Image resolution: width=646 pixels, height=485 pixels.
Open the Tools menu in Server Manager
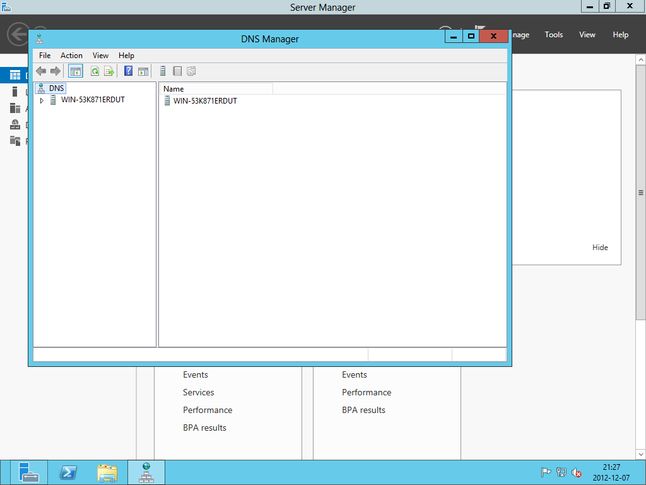pyautogui.click(x=553, y=35)
